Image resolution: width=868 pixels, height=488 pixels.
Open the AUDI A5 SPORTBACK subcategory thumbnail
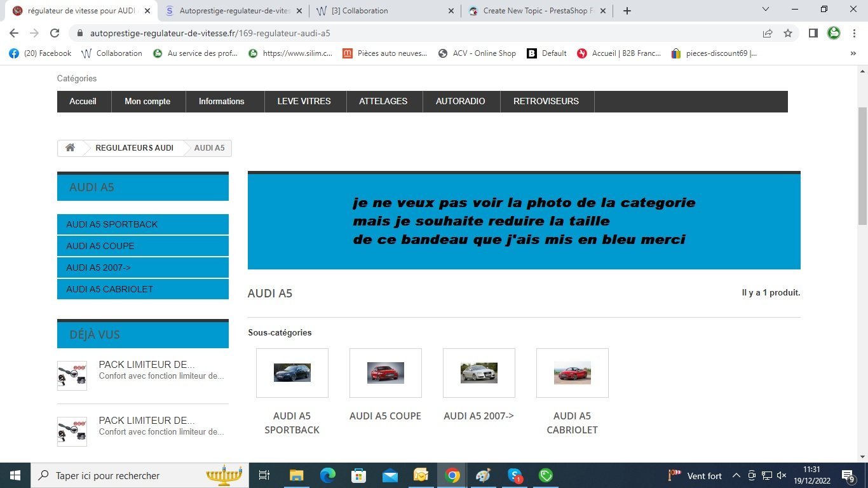pyautogui.click(x=292, y=373)
